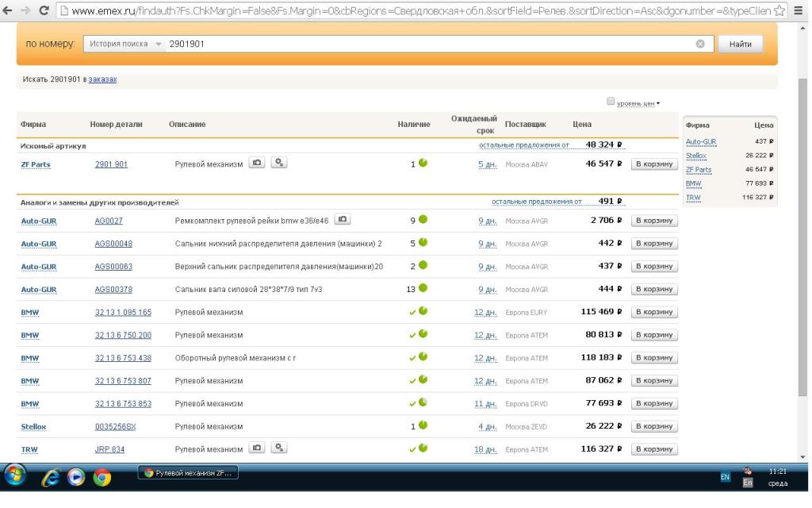Viewport: 812px width, 508px height.
Task: Click 'Сальник вала силовой' description text
Action: point(248,289)
